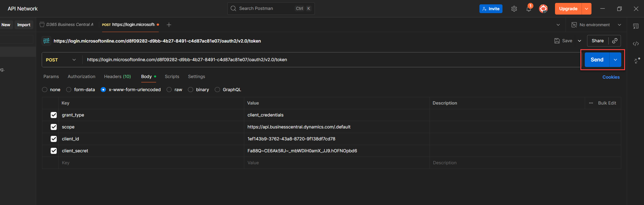Click the empty Value field in new row
The width and height of the screenshot is (644, 205).
[337, 163]
